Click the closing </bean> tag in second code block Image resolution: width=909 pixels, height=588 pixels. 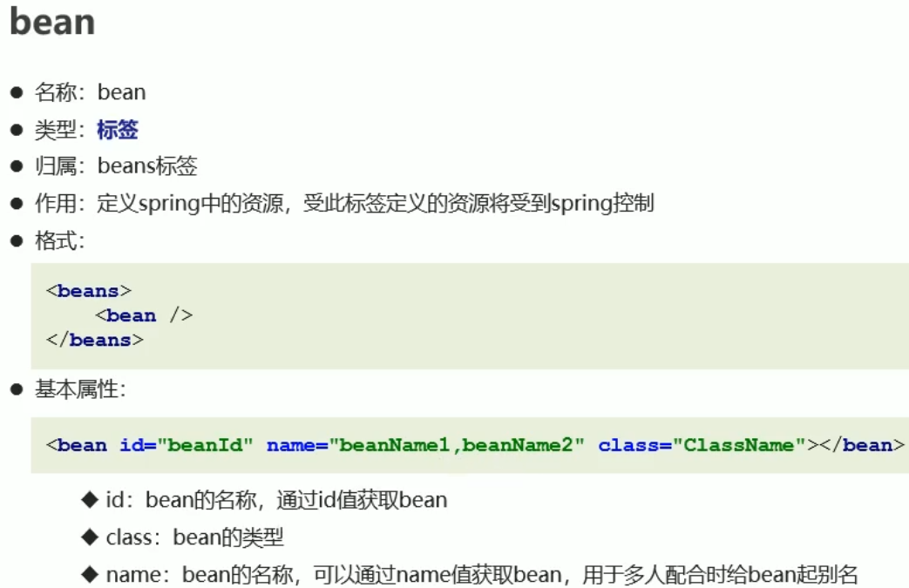tap(862, 445)
